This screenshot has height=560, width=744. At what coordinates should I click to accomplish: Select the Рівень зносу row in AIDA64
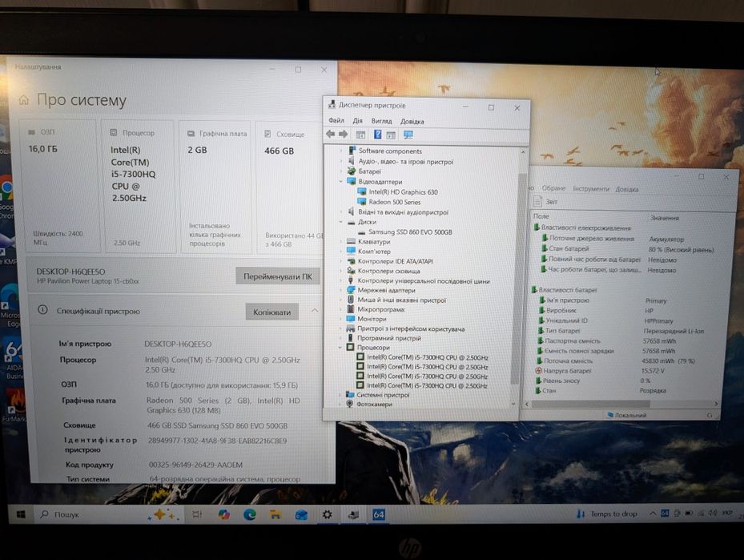[593, 381]
